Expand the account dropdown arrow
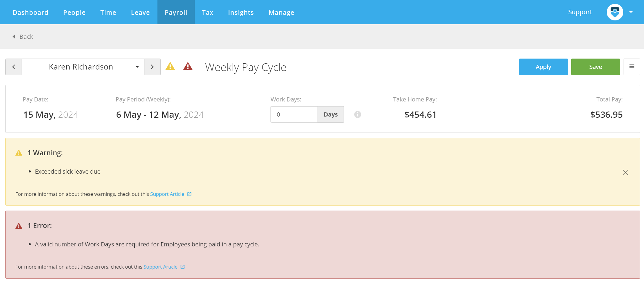The image size is (644, 281). tap(631, 12)
